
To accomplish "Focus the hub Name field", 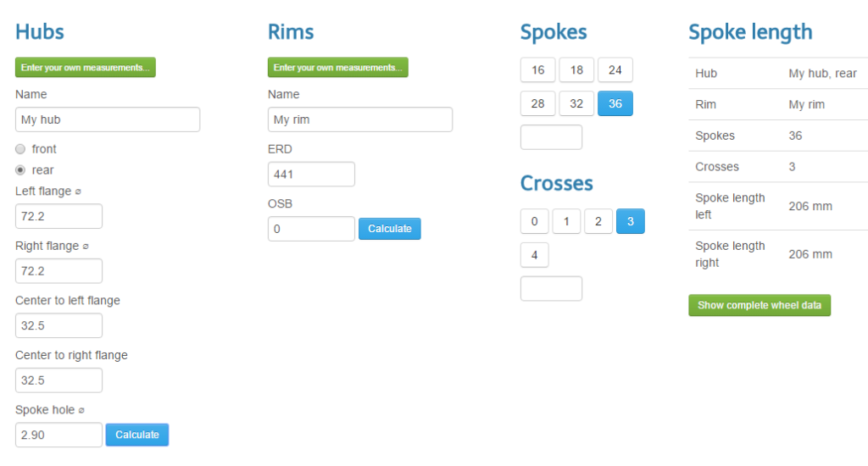I will click(x=108, y=119).
